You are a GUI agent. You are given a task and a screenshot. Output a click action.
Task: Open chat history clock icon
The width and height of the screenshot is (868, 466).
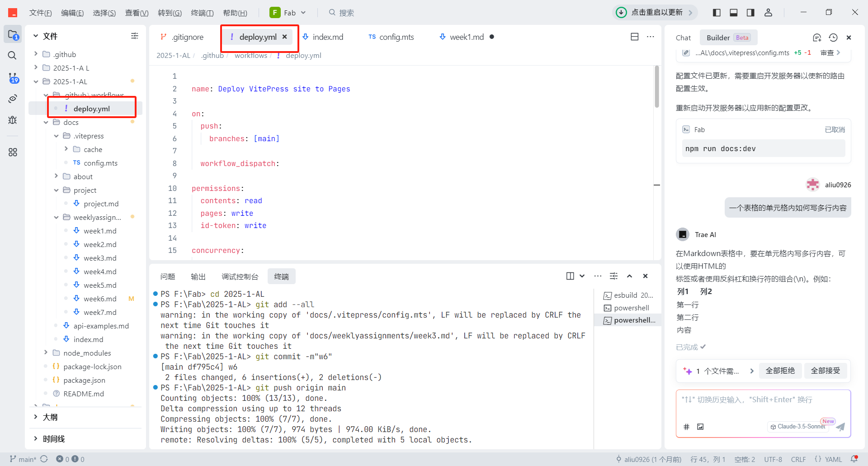(x=833, y=38)
